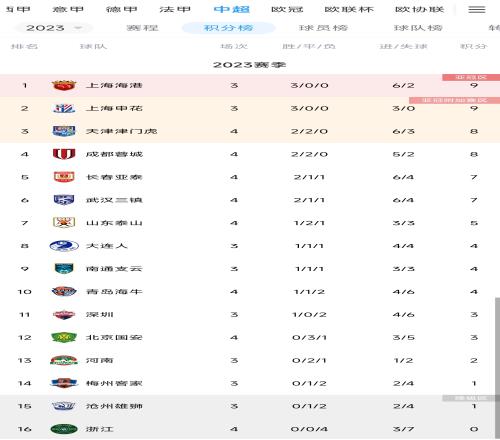Open team name 武汉三镇
The height and width of the screenshot is (440, 500).
pyautogui.click(x=114, y=200)
